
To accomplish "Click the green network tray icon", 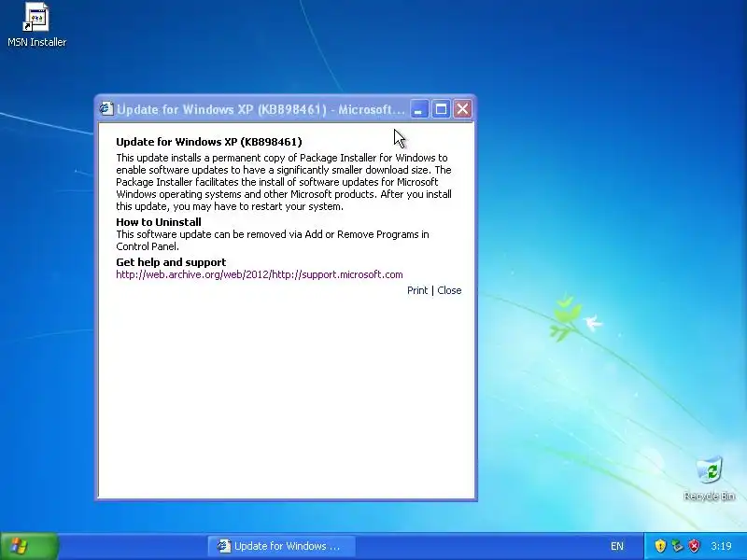I will tap(677, 546).
